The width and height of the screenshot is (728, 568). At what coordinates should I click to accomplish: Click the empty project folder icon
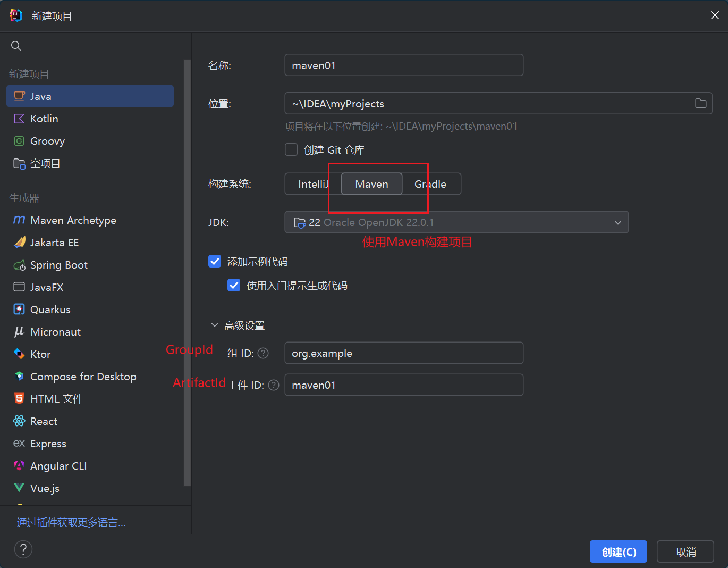pyautogui.click(x=19, y=163)
